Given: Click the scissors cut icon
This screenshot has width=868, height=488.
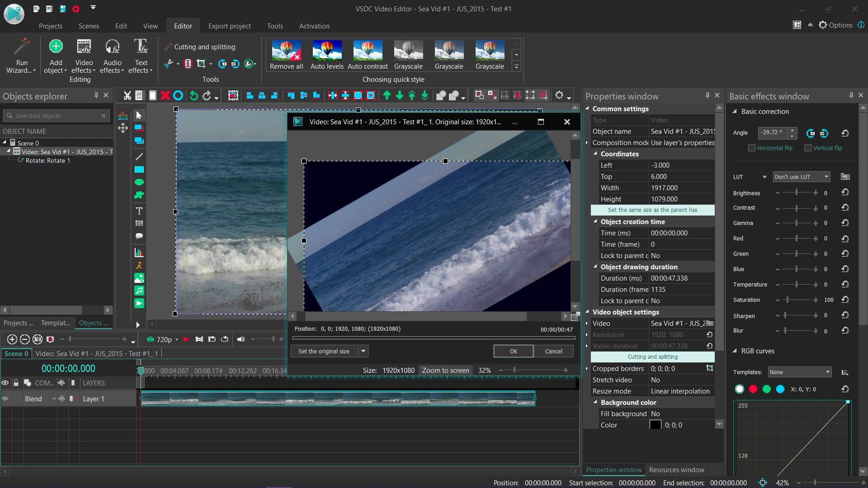Looking at the screenshot, I should (127, 95).
